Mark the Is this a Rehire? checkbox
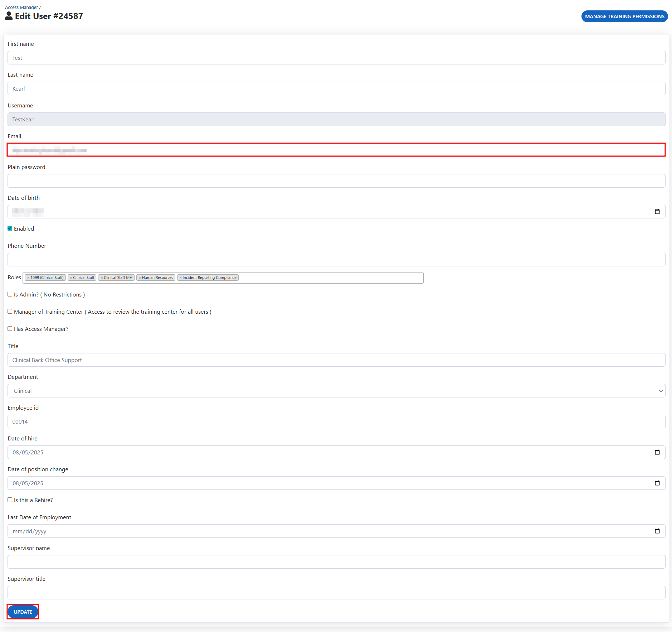The height and width of the screenshot is (632, 672). [10, 500]
